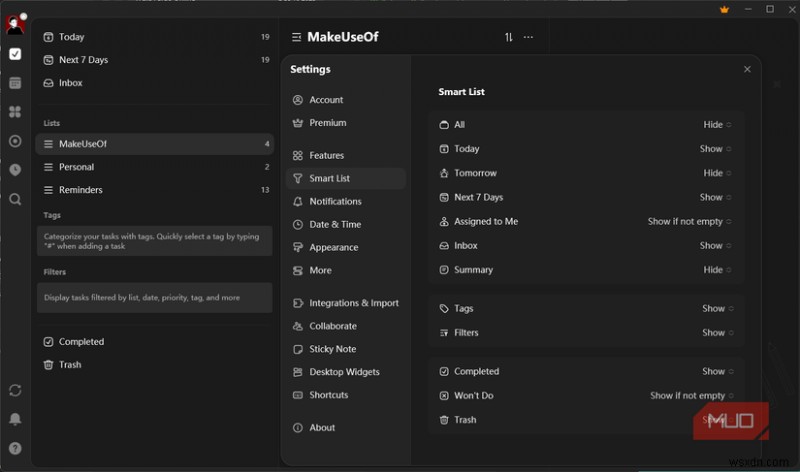Screen dimensions: 800x472
Task: Open the Calendar view sidebar icon
Action: 15,83
